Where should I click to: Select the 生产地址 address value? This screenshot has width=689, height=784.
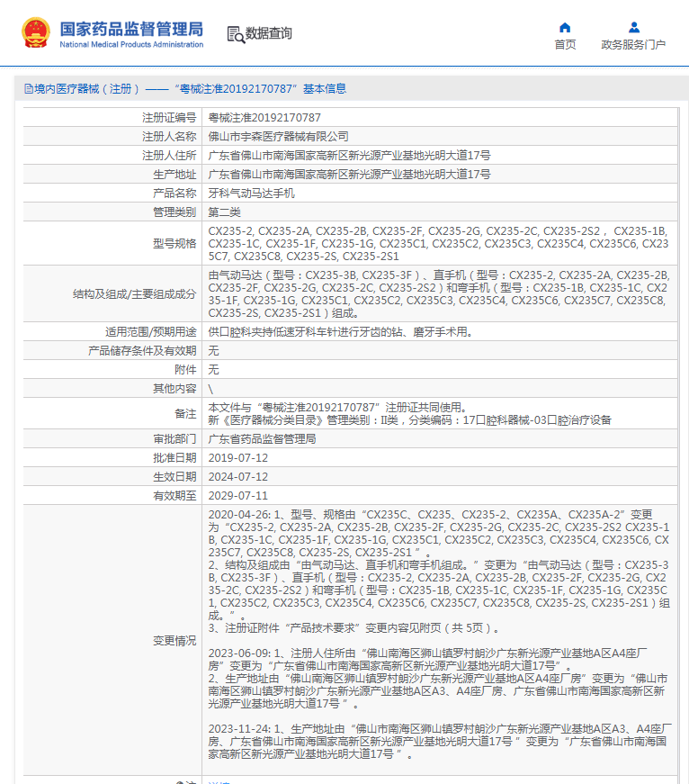pyautogui.click(x=349, y=175)
